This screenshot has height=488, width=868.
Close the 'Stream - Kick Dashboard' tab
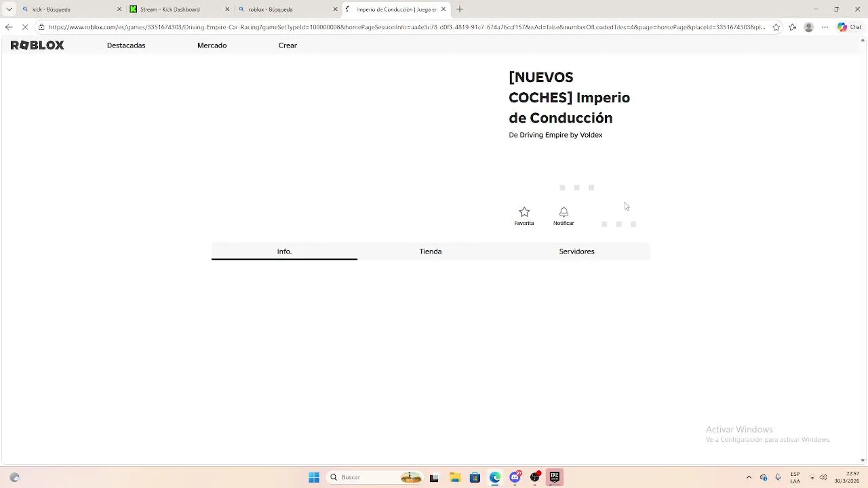click(227, 9)
